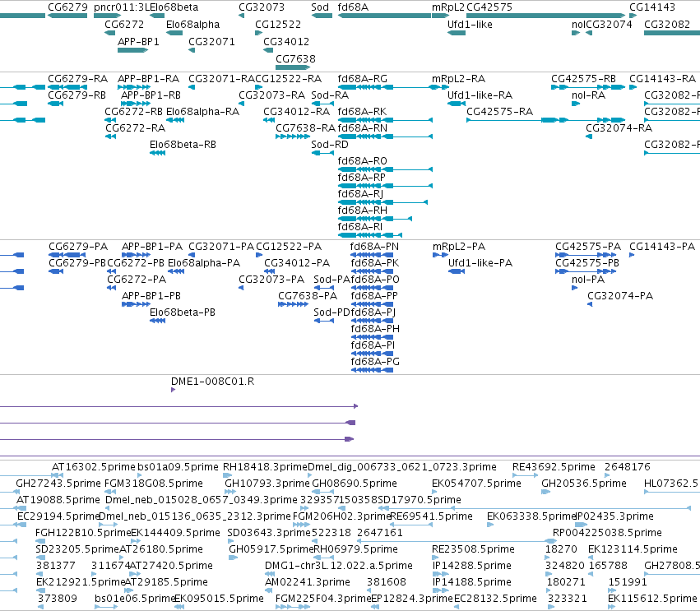This screenshot has height=611, width=700.
Task: Select protein CG32074-PA
Action: 620,296
